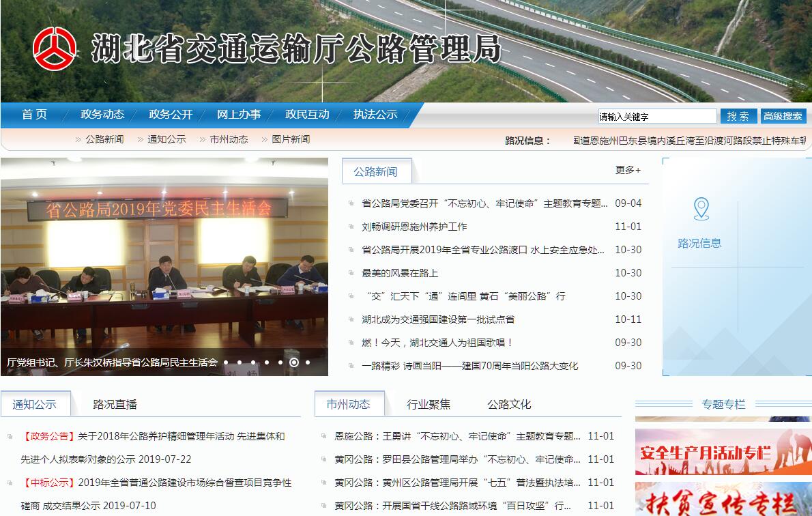The width and height of the screenshot is (812, 516).
Task: Focus the keyword search input field
Action: click(x=657, y=116)
